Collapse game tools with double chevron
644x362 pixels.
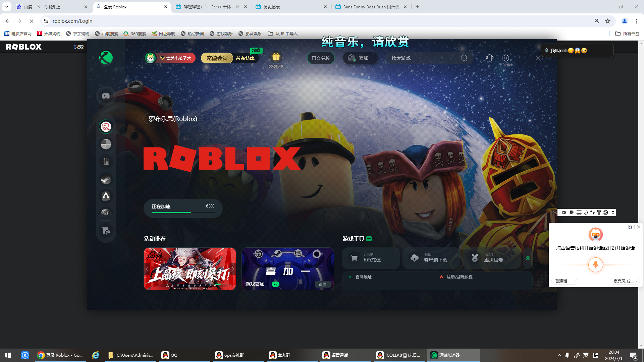coord(528,258)
